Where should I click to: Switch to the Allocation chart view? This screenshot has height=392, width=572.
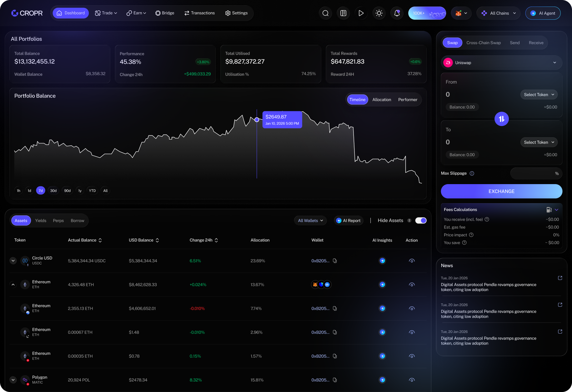pos(382,100)
